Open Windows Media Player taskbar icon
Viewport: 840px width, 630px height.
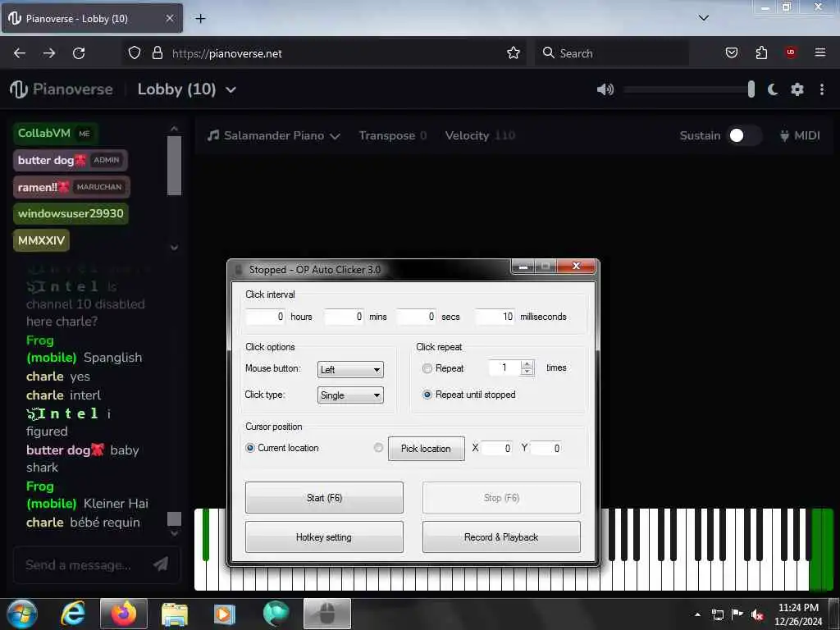[x=225, y=614]
